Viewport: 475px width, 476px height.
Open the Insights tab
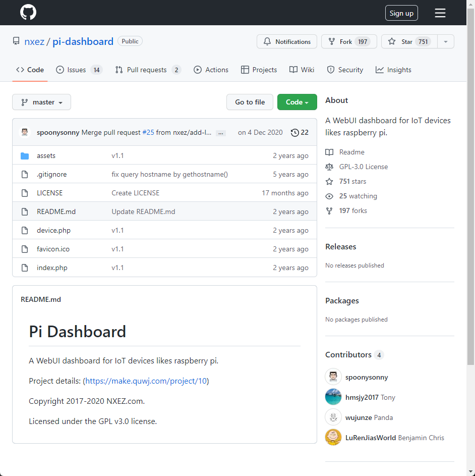pyautogui.click(x=393, y=70)
